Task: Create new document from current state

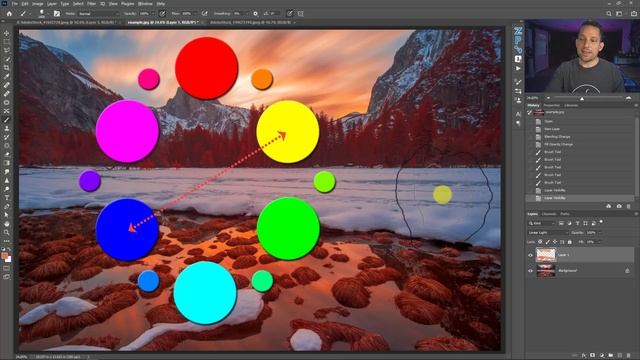Action: pyautogui.click(x=609, y=206)
